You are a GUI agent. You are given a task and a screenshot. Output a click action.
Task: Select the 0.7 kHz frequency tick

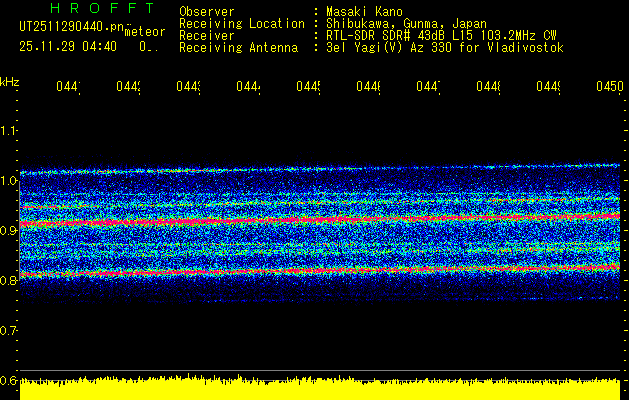(9, 330)
